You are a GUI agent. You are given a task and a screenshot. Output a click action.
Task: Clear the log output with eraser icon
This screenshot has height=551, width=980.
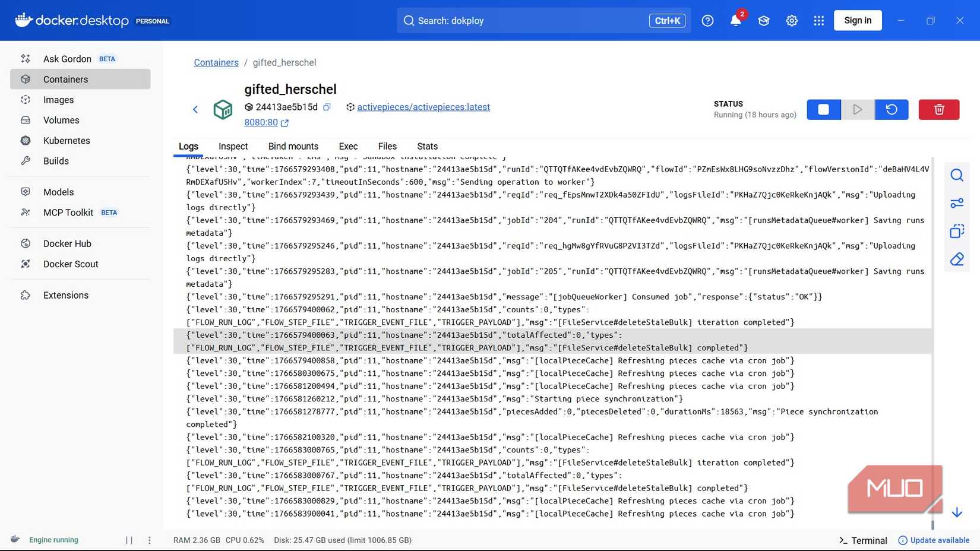click(x=957, y=259)
